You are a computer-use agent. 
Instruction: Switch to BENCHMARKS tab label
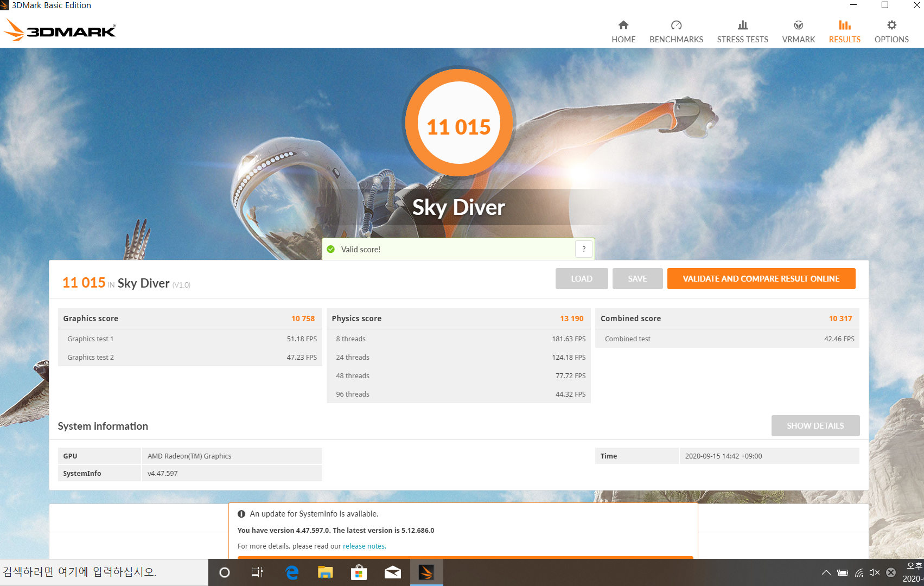point(676,40)
